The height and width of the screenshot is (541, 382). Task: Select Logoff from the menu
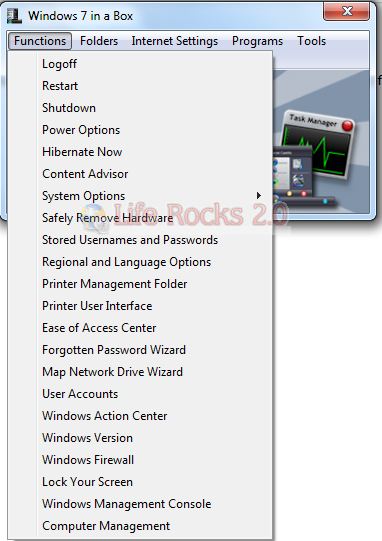click(140, 64)
